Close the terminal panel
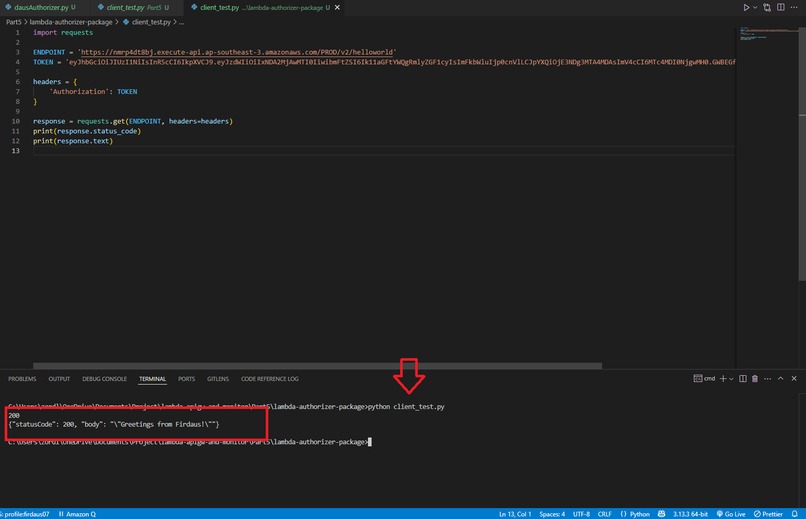Viewport: 806px width, 519px height. tap(794, 378)
